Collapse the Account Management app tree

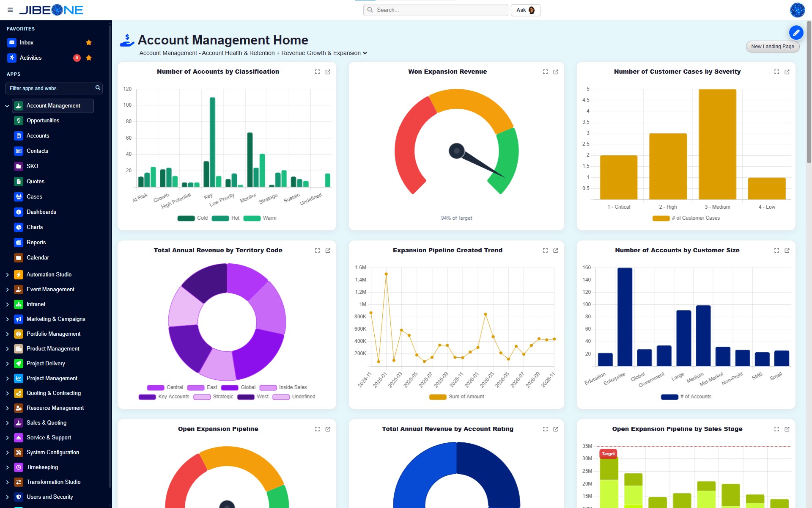7,106
